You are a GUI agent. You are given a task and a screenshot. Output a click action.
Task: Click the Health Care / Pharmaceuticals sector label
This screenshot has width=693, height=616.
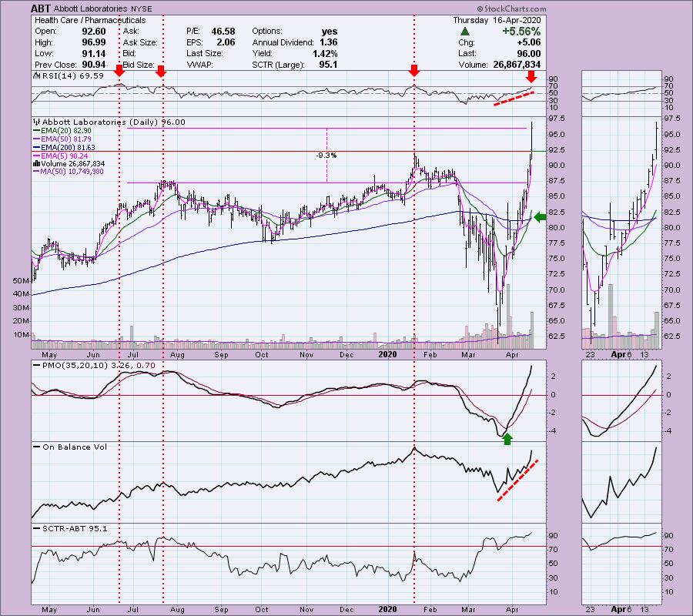(x=90, y=20)
